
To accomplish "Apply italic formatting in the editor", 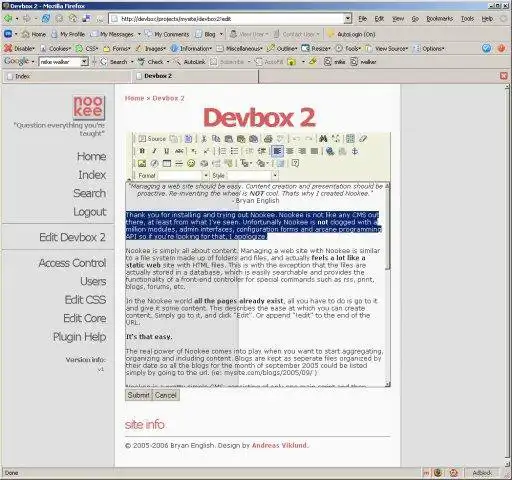I will [154, 151].
